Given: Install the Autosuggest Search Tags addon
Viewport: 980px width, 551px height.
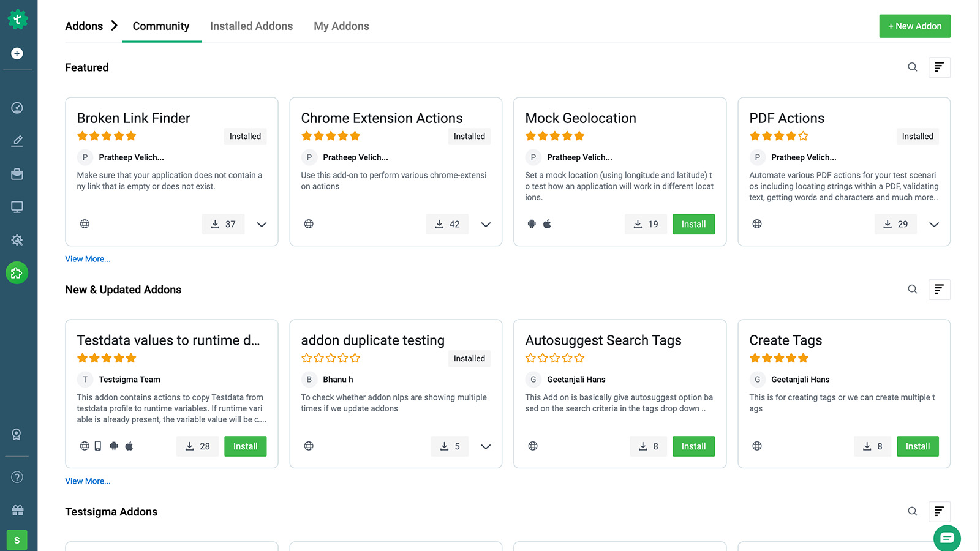Looking at the screenshot, I should (x=694, y=446).
